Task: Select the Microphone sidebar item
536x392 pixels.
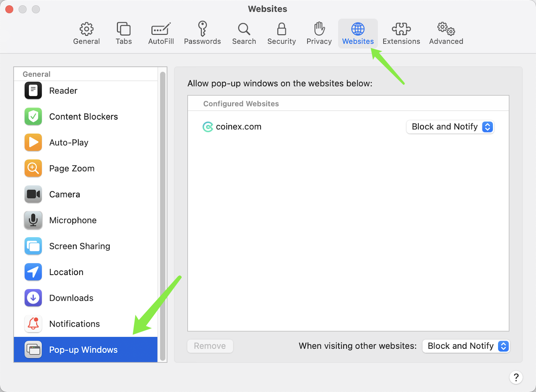Action: [86, 220]
